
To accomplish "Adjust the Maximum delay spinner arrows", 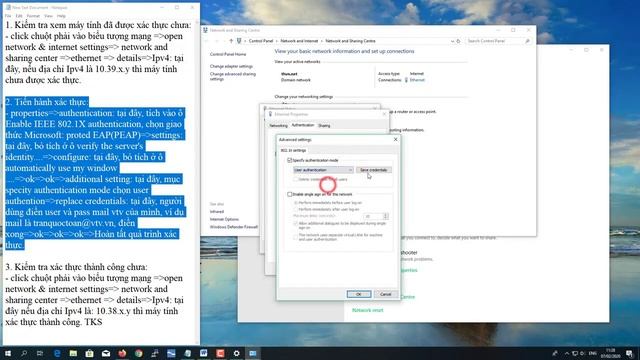I will tap(386, 216).
